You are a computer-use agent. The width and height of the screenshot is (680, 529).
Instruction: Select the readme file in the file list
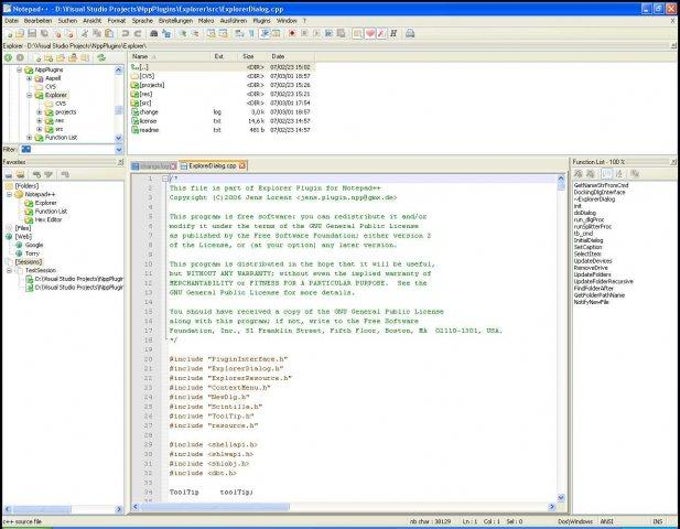pos(148,130)
